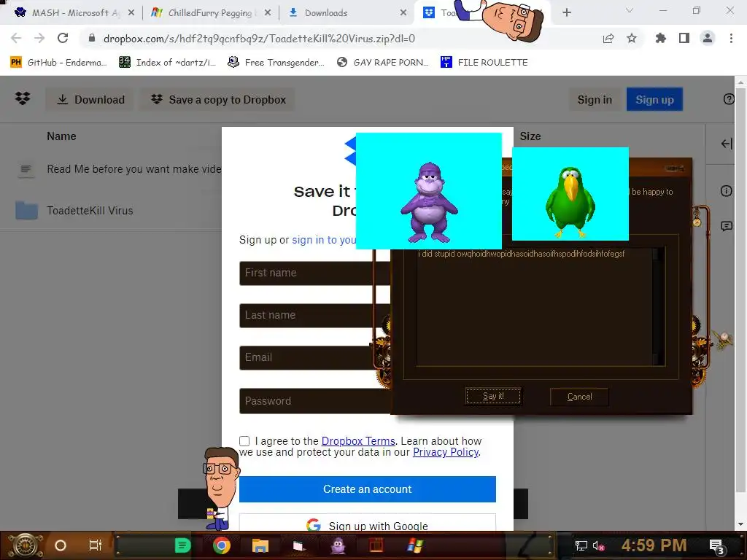Image resolution: width=747 pixels, height=560 pixels.
Task: Open the ToadetteKill Virus folder
Action: pyautogui.click(x=90, y=211)
